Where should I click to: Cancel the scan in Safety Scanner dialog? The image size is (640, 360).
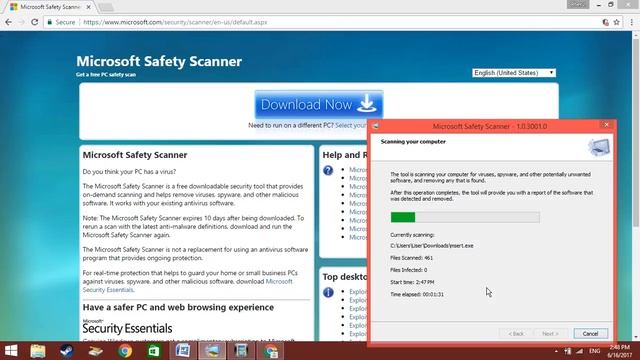click(590, 333)
